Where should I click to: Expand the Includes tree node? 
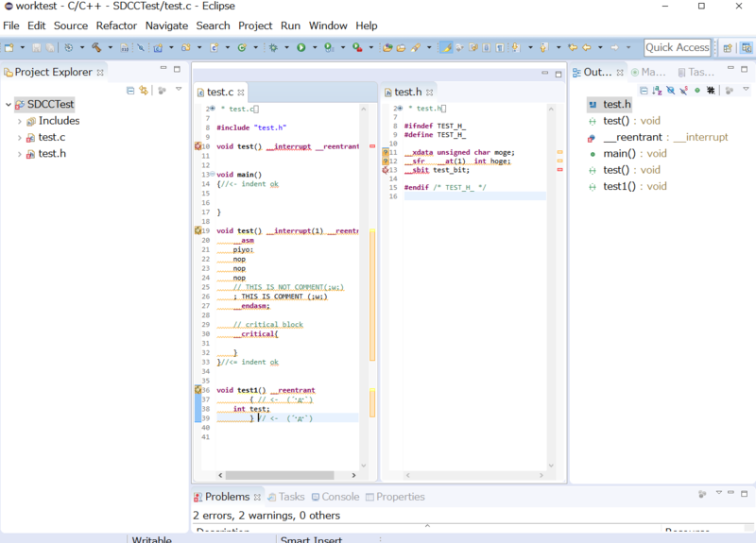coord(19,121)
